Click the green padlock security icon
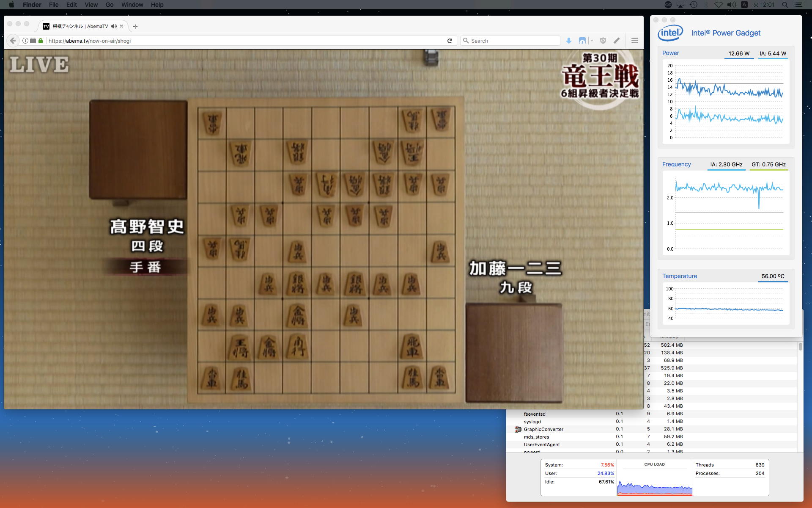Viewport: 812px width, 508px height. (41, 41)
